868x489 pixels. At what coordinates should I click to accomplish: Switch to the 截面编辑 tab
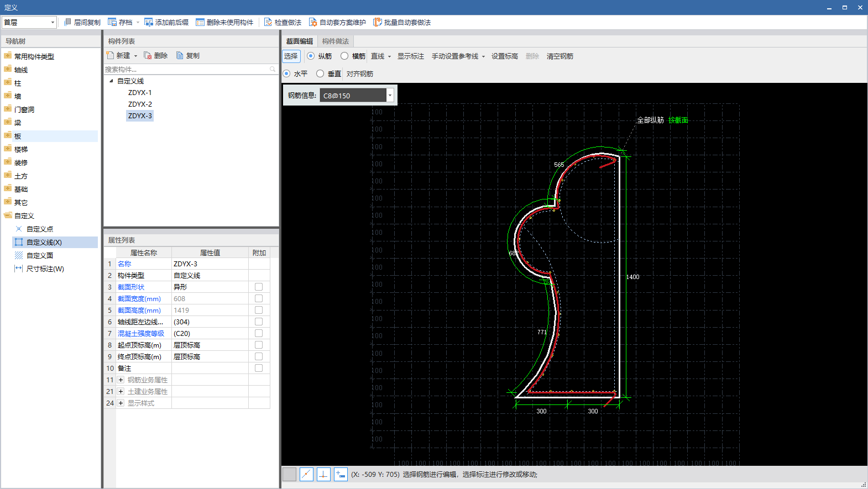[300, 41]
